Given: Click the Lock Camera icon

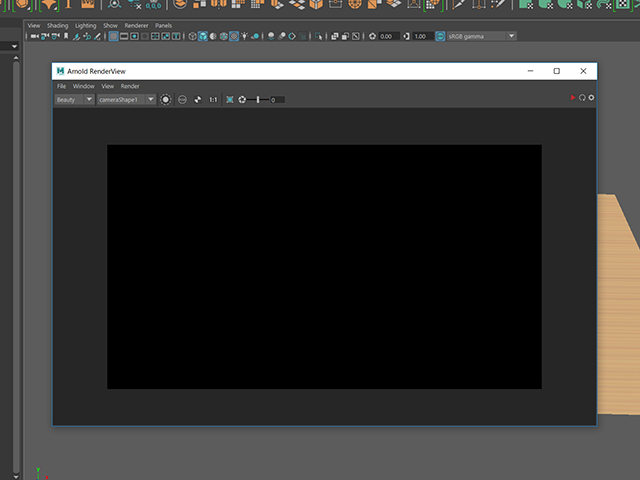Looking at the screenshot, I should pos(45,36).
